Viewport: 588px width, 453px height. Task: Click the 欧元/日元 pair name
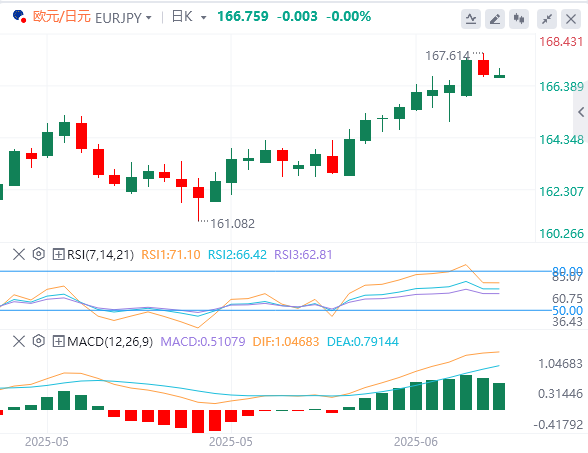tap(62, 17)
